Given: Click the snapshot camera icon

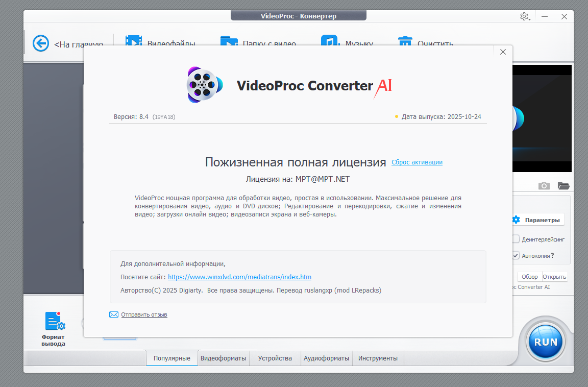Looking at the screenshot, I should point(544,186).
